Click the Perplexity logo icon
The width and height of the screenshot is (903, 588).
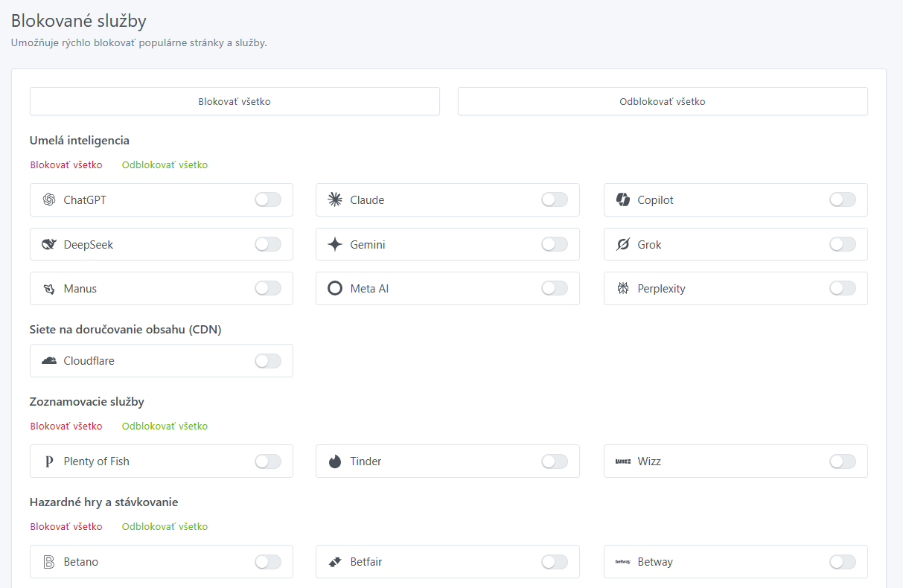click(623, 289)
